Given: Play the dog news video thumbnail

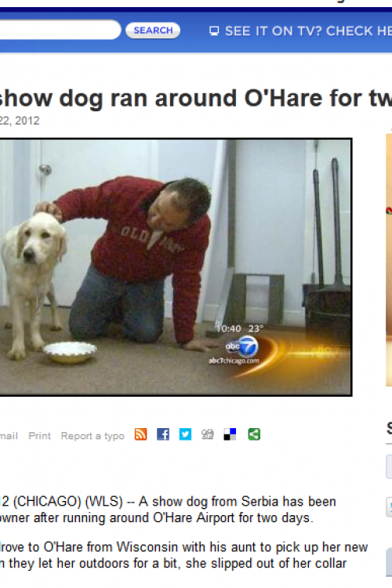Looking at the screenshot, I should point(176,267).
